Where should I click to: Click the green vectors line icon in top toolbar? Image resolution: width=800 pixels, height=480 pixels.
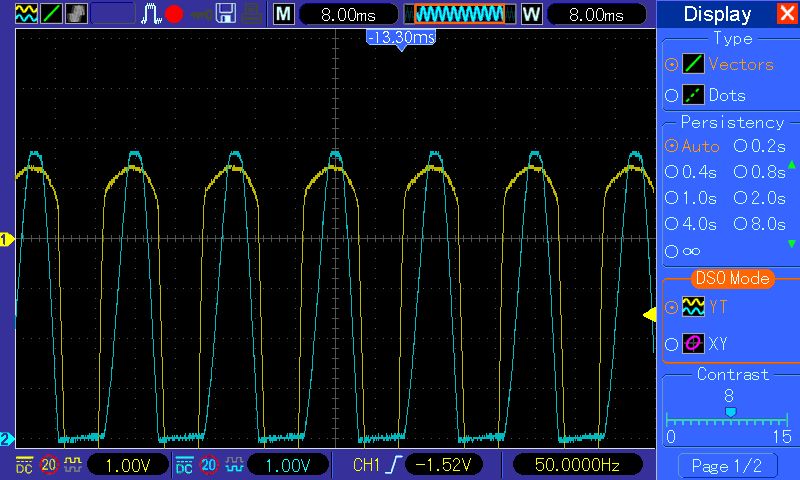tap(52, 14)
